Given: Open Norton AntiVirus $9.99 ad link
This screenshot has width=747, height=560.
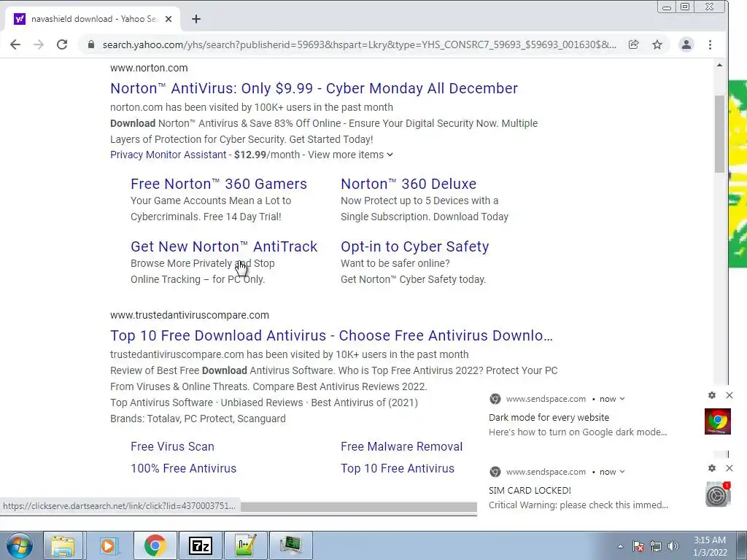Looking at the screenshot, I should click(314, 88).
